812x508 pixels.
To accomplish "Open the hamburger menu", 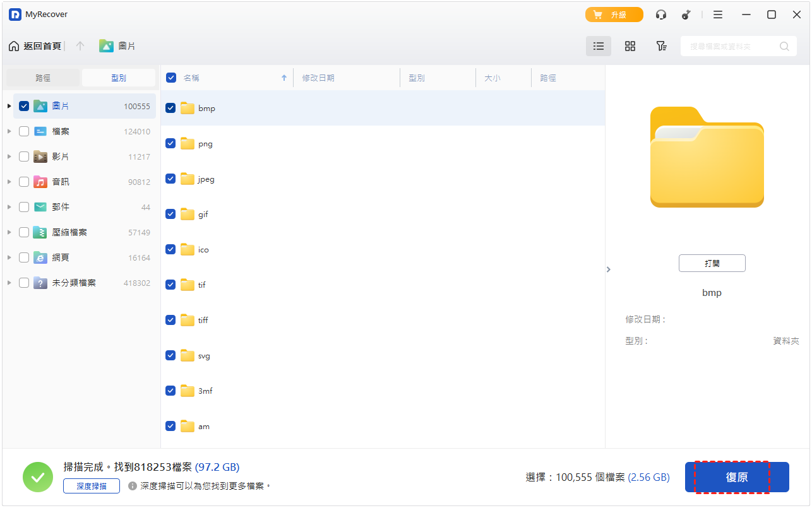I will point(718,15).
